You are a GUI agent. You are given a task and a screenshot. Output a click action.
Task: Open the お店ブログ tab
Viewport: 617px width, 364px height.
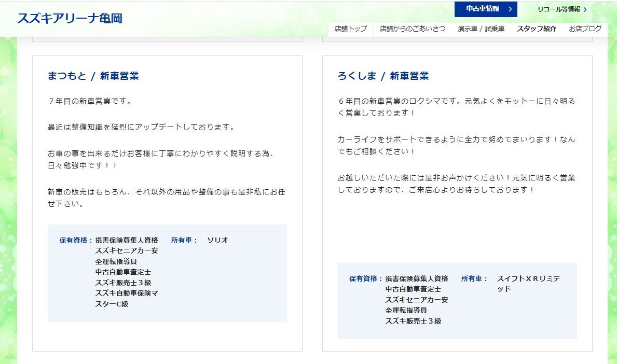click(x=585, y=29)
